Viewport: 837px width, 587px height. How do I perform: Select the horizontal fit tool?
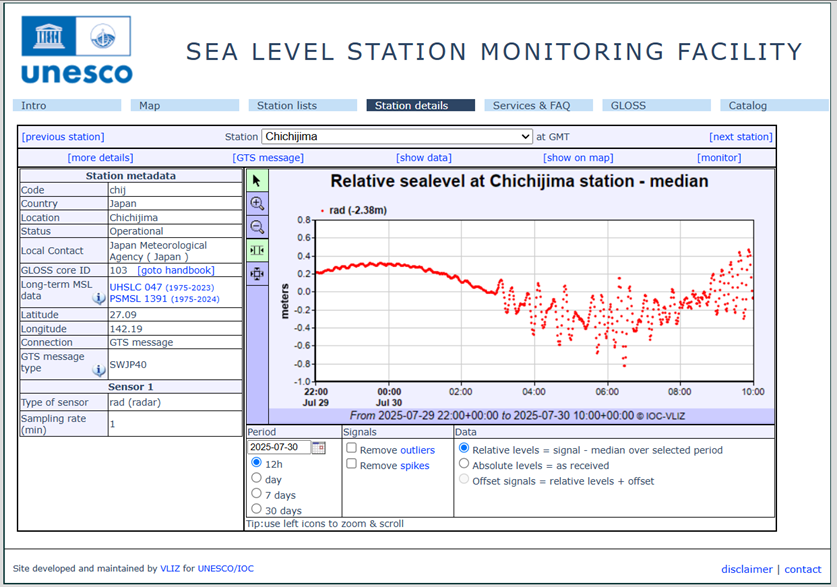point(257,250)
